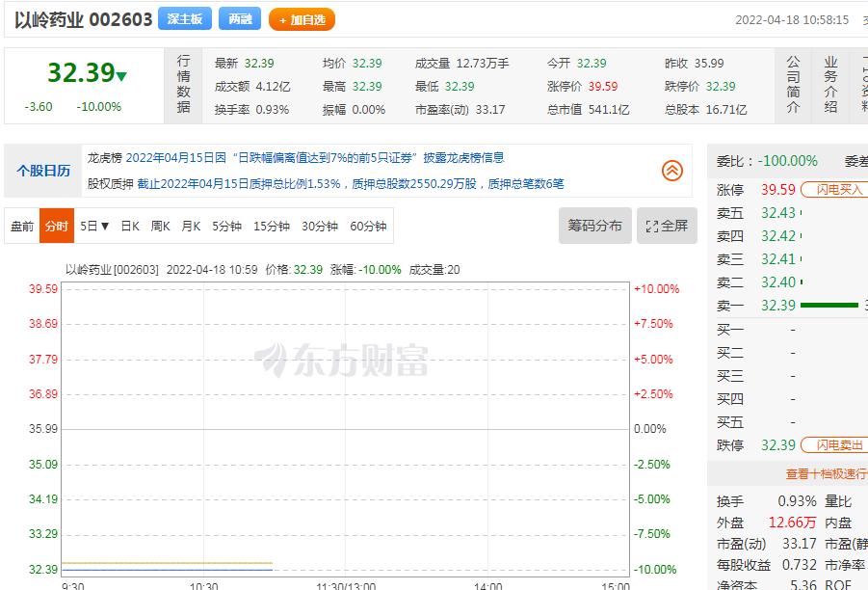Screen dimensions: 868x590
Task: Click the 个股日历 label
Action: point(43,171)
